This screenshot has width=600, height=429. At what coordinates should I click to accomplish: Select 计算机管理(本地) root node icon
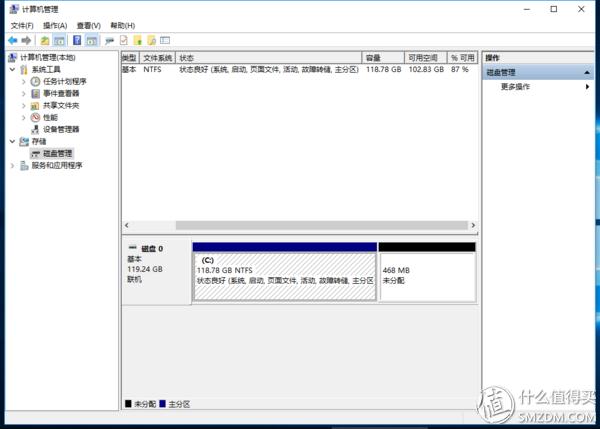(x=13, y=57)
